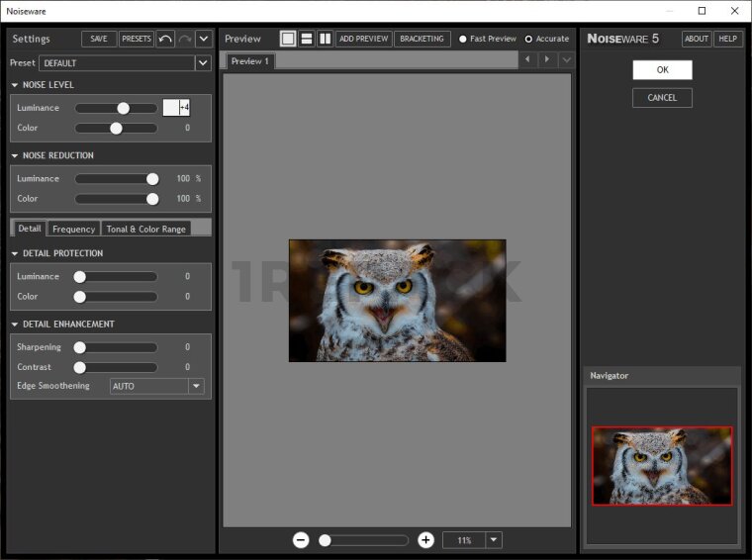Click the Add Preview button
The image size is (752, 560).
click(x=363, y=39)
